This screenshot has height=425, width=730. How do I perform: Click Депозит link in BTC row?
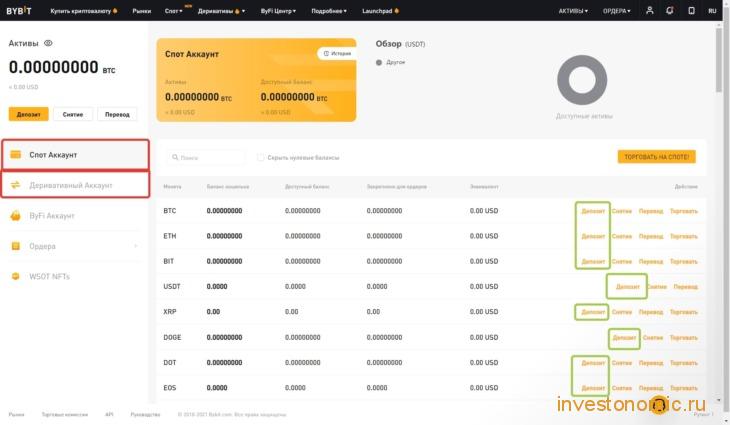[593, 211]
